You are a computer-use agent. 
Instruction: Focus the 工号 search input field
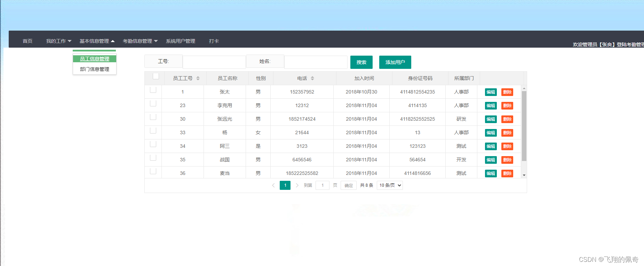[x=214, y=62]
